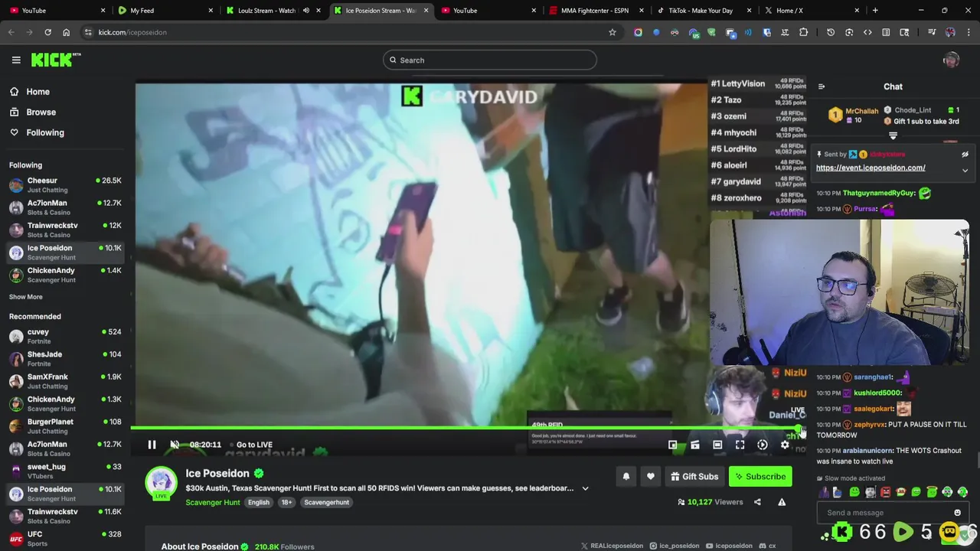Bookmark this page with the star
The height and width of the screenshot is (551, 980).
(x=612, y=32)
